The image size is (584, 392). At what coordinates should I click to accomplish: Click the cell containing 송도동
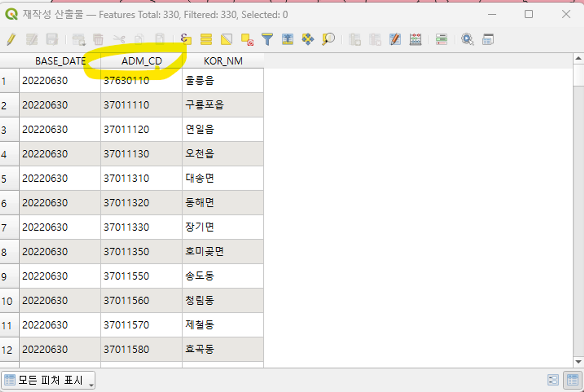[x=223, y=276]
